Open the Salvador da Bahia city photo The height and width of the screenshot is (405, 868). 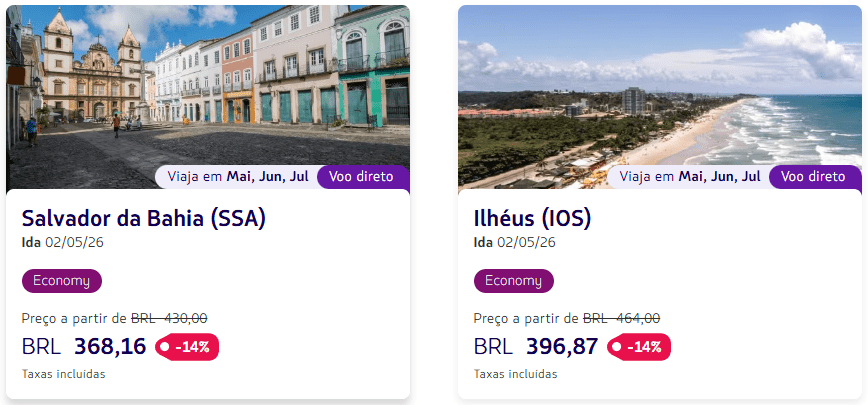click(x=208, y=85)
